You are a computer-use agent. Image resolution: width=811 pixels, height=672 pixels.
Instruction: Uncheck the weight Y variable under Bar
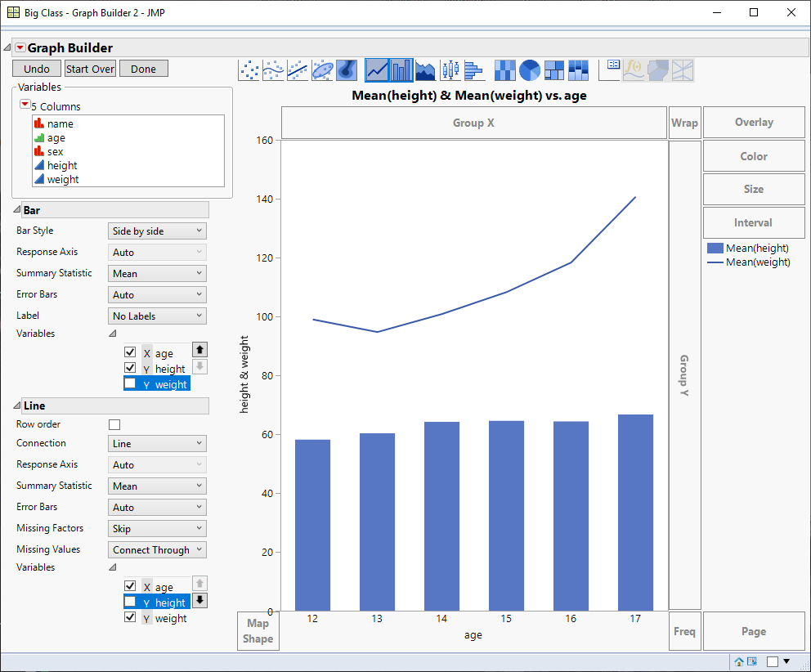point(129,383)
